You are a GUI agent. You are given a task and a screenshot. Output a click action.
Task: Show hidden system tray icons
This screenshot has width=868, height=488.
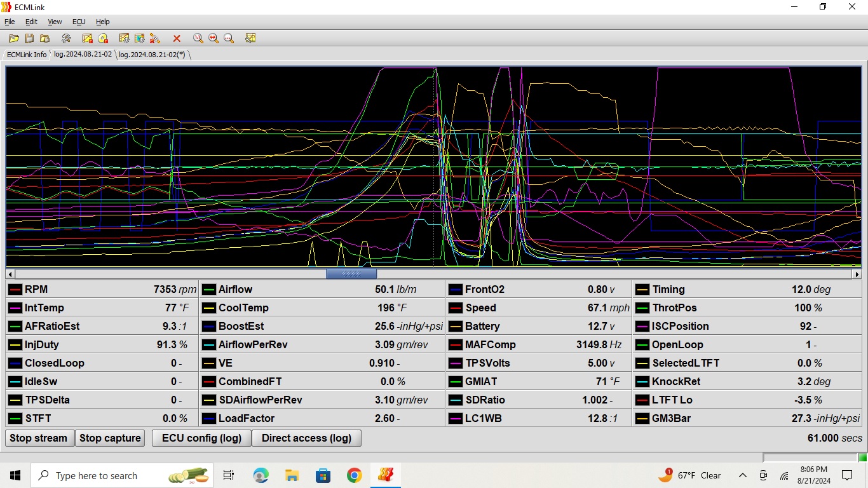(x=742, y=475)
